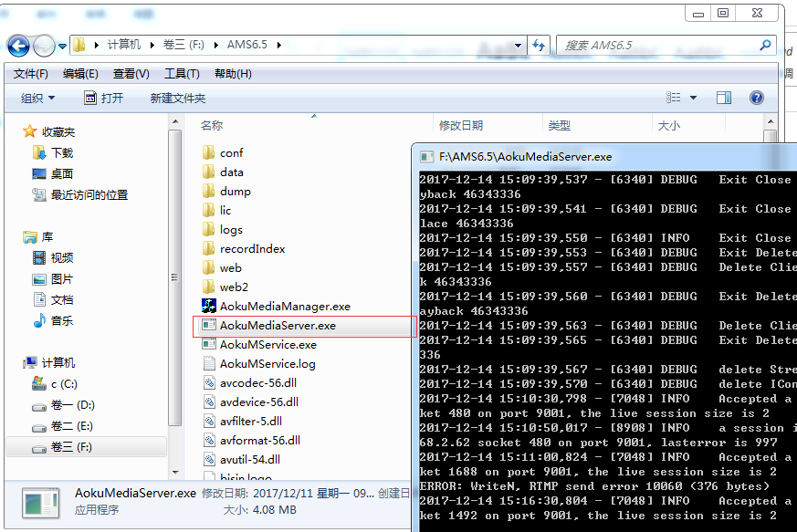
Task: Select the logs folder icon
Action: point(208,229)
